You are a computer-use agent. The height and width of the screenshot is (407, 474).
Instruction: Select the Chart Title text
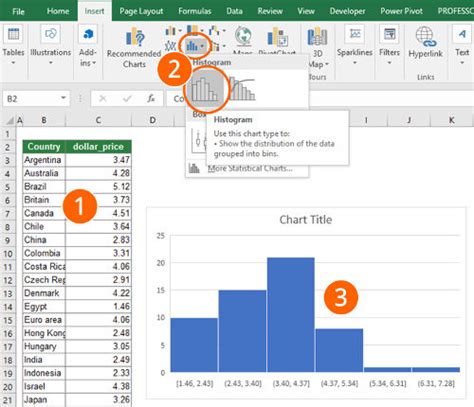click(x=306, y=220)
